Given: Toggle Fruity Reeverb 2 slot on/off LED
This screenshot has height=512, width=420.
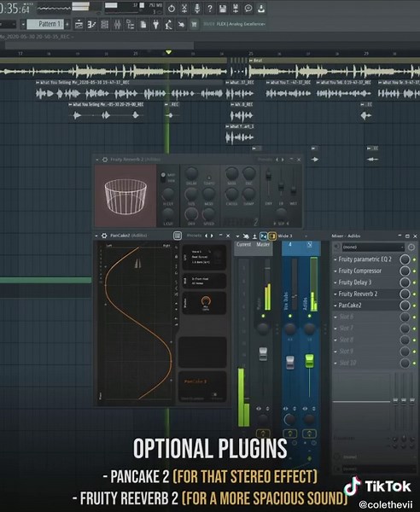Looking at the screenshot, I should pyautogui.click(x=414, y=294).
